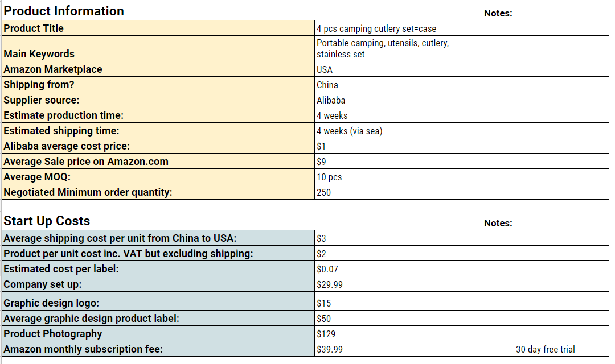Select the Product Information heading
Viewport: 615px width, 364px height.
64,11
